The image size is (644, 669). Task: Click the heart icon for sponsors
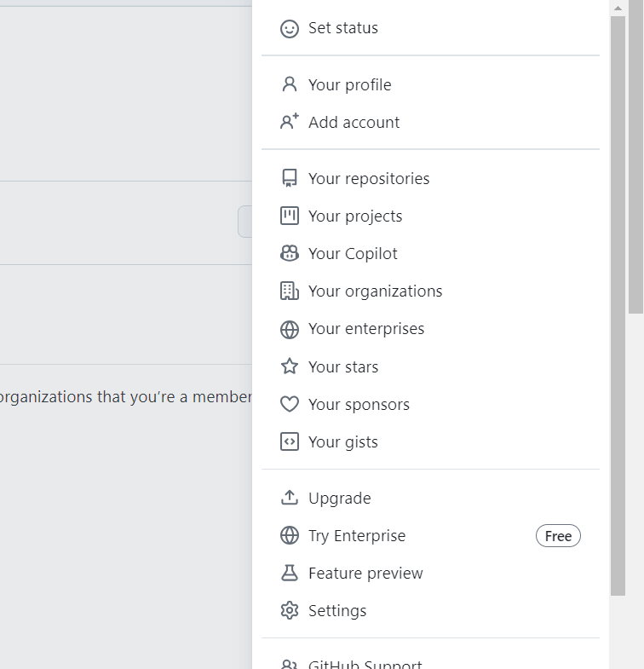(x=289, y=405)
